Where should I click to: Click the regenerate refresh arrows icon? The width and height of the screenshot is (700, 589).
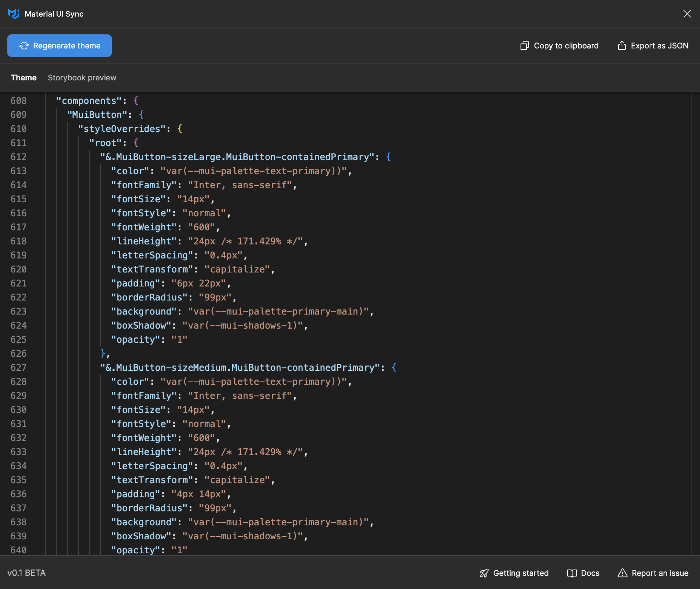(x=24, y=46)
